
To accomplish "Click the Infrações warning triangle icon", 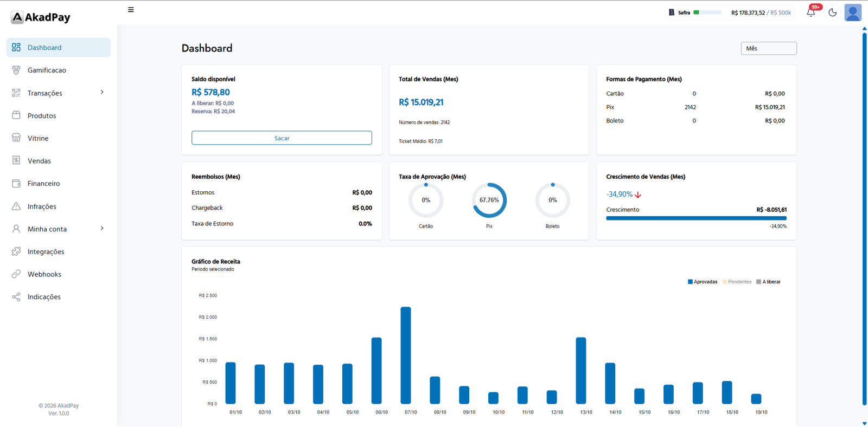I will (16, 206).
